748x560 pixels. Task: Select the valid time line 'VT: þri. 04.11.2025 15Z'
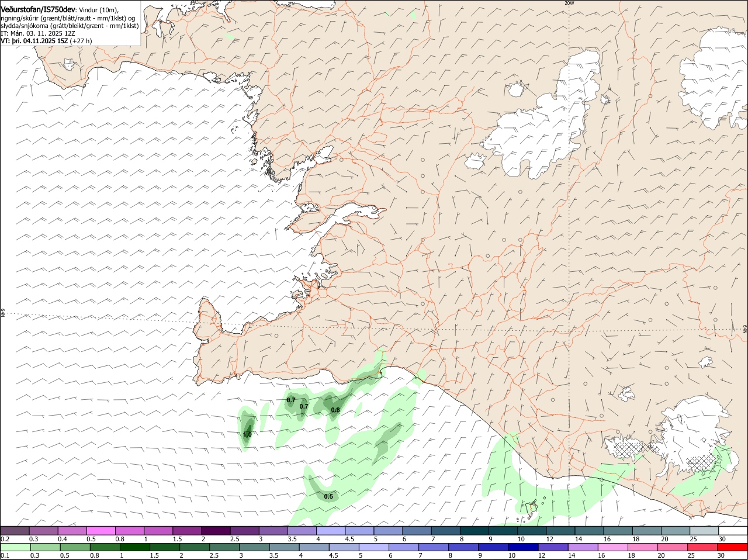34,41
